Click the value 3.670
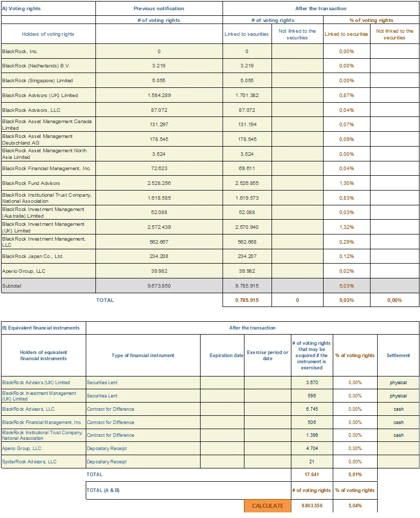Viewport: 420px width, 518px height. tap(312, 383)
